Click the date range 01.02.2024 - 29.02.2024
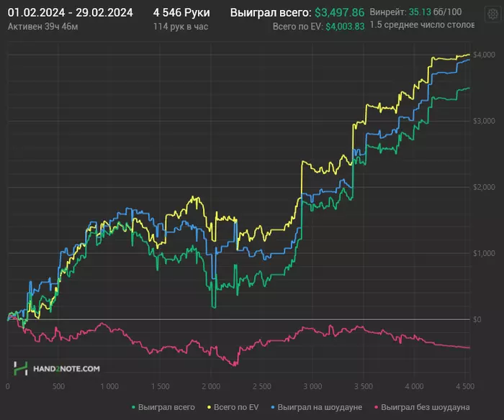 (x=70, y=13)
